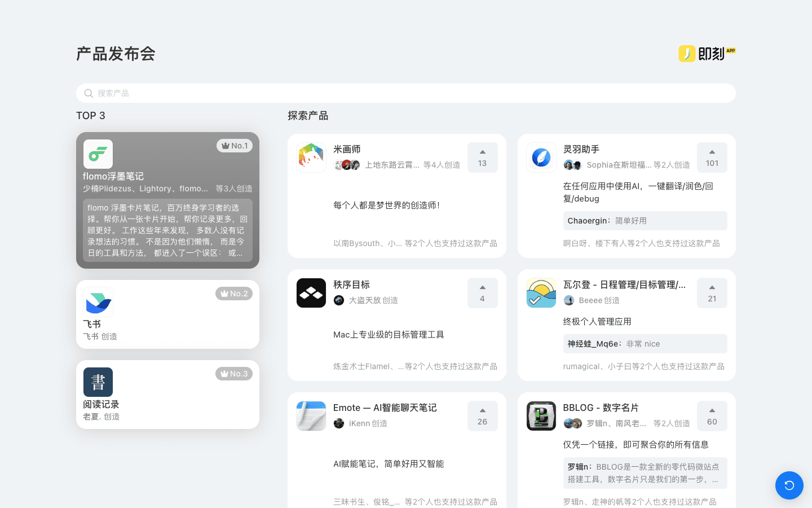Open the 米画师 product title
Screen dimensions: 812x508
[x=347, y=149]
